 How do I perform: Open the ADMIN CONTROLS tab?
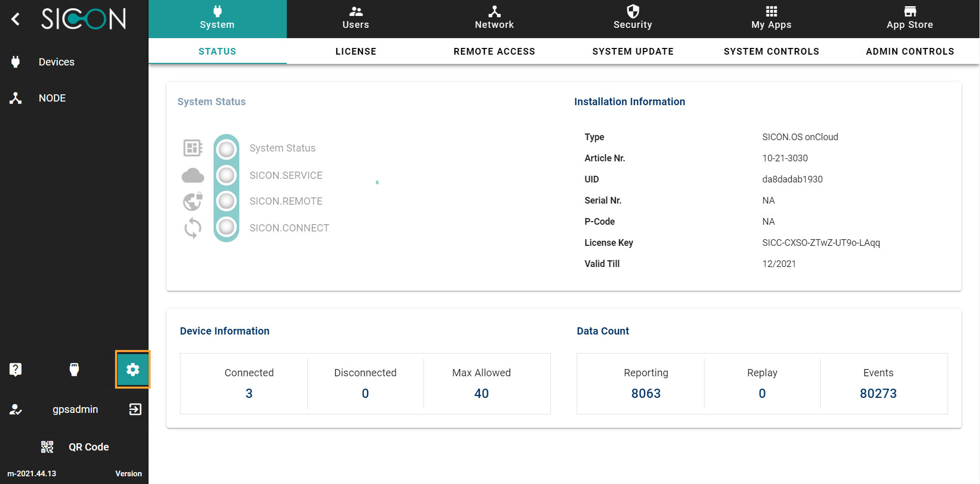pyautogui.click(x=910, y=52)
